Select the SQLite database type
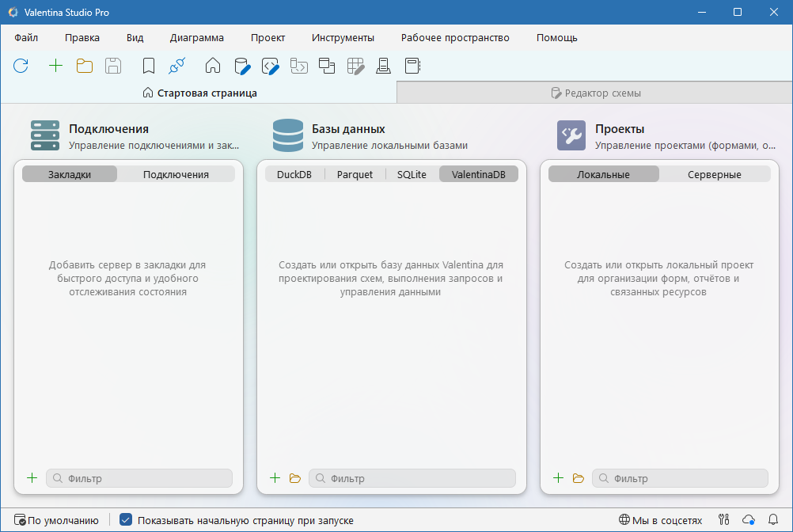Viewport: 793px width, 532px height. 412,174
